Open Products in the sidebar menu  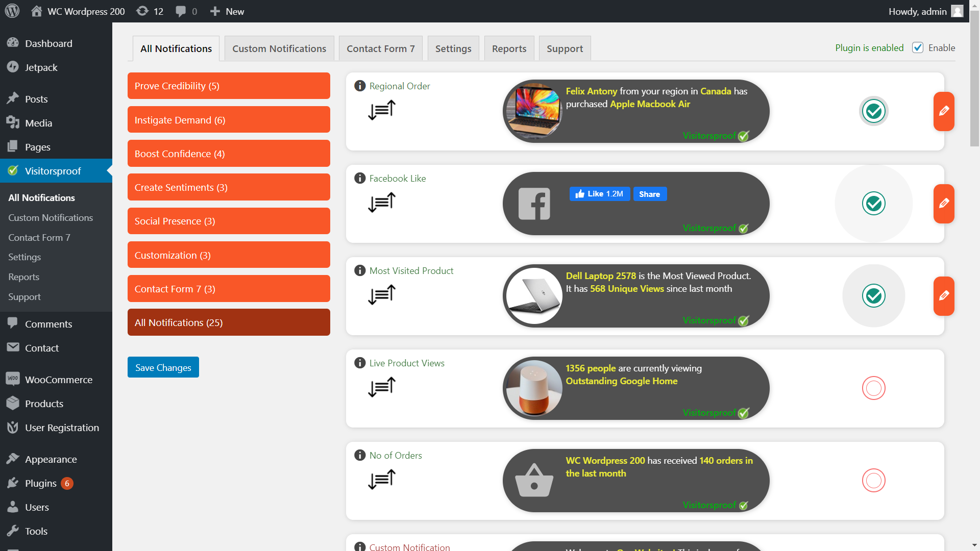pyautogui.click(x=56, y=404)
